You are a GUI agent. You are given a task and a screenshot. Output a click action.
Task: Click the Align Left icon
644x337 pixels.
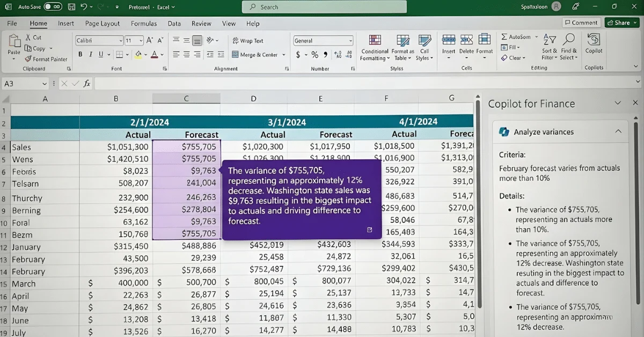tap(176, 54)
